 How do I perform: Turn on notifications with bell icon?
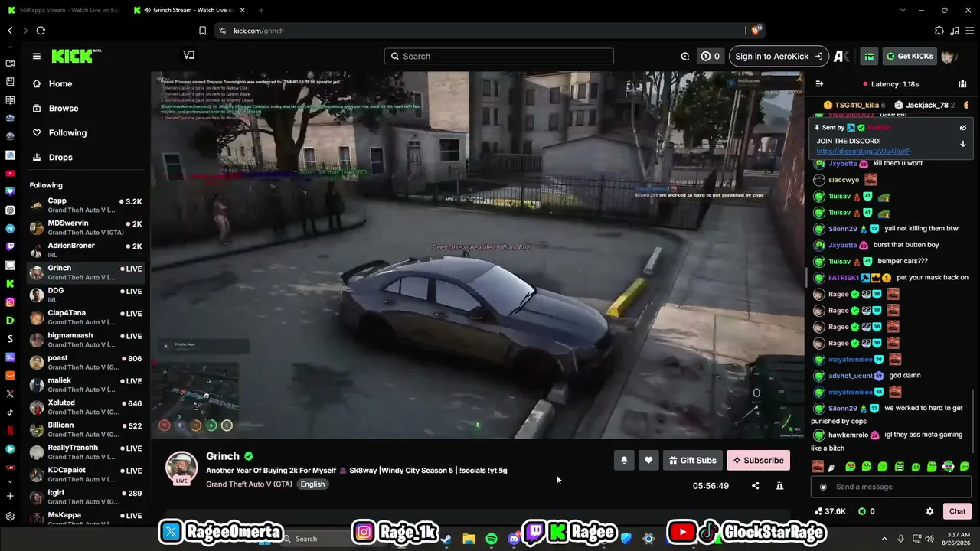624,460
